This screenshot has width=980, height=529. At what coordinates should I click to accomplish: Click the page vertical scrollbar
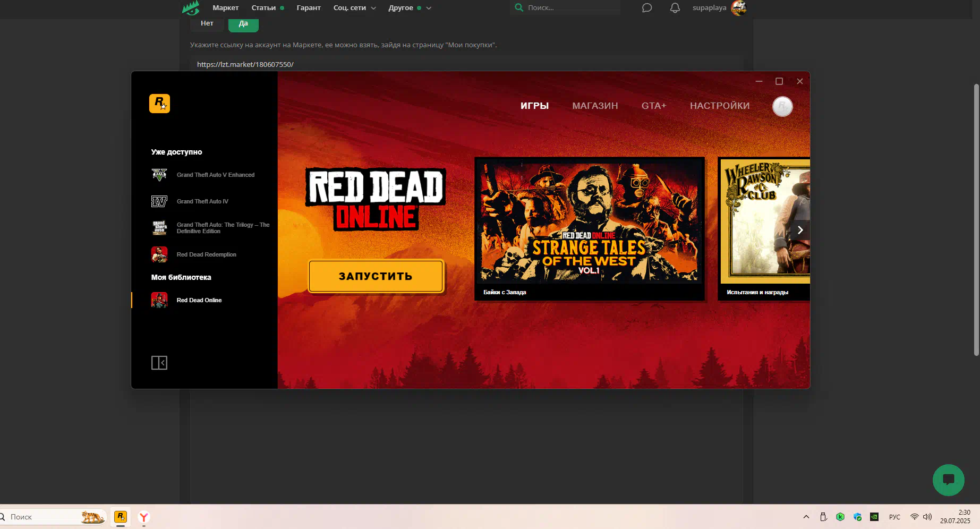click(x=976, y=219)
